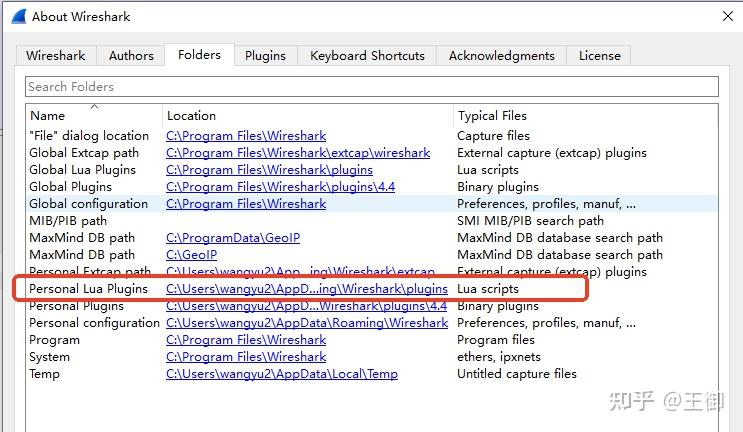Select the Plugins tab

pos(265,56)
